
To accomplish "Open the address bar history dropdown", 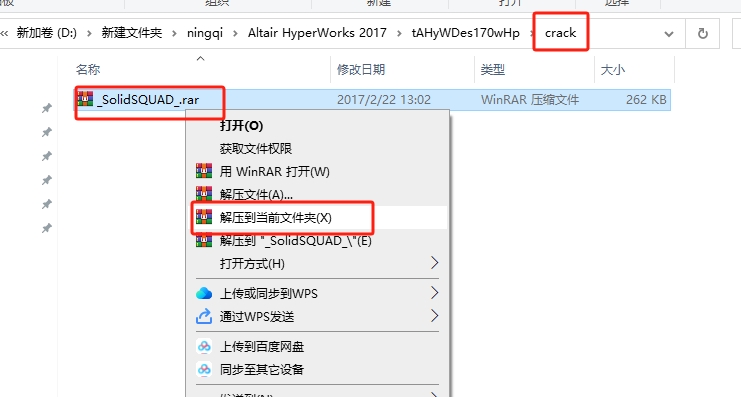I will point(669,34).
